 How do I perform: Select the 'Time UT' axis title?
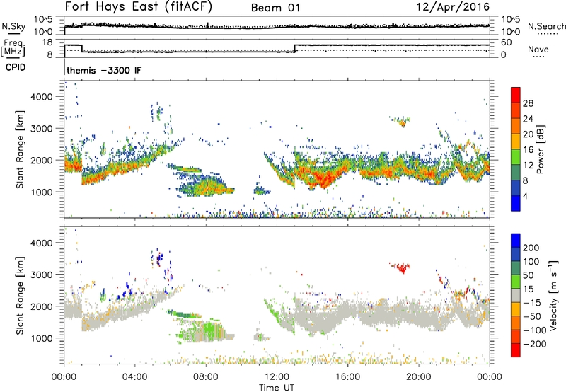277,387
